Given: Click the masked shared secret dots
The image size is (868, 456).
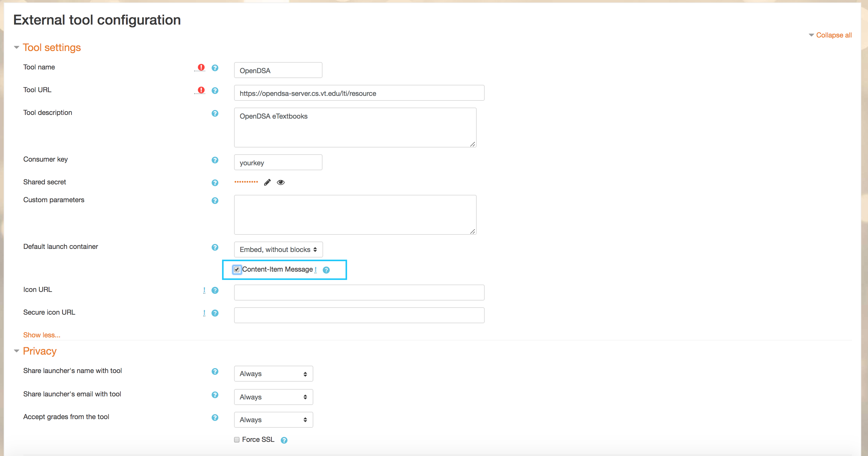Looking at the screenshot, I should [246, 182].
